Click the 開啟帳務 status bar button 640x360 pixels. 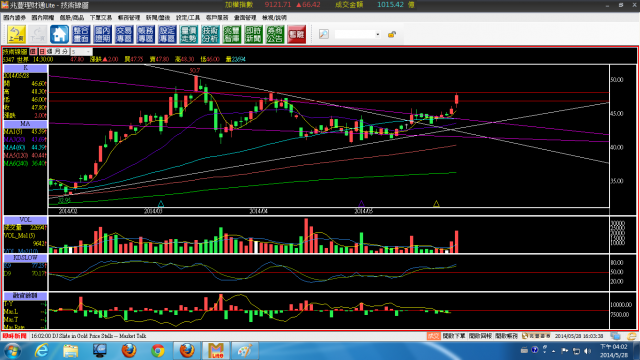pos(506,336)
